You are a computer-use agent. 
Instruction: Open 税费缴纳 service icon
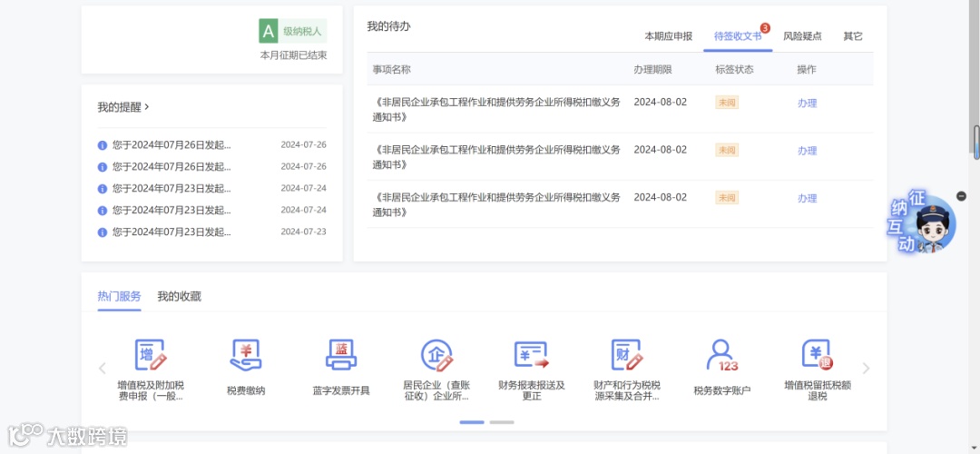tap(246, 355)
